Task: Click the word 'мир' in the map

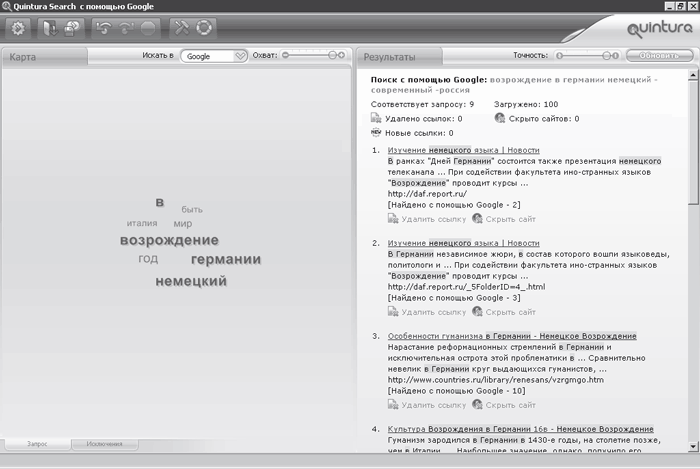Action: (x=183, y=224)
